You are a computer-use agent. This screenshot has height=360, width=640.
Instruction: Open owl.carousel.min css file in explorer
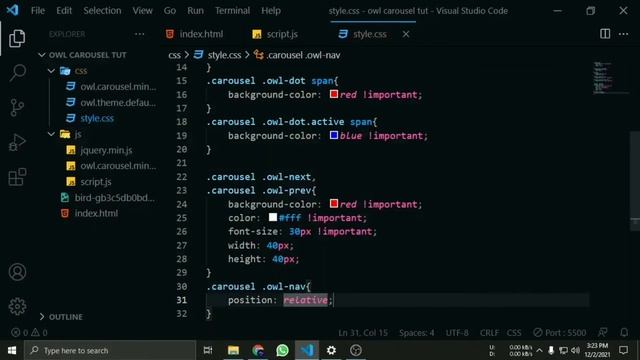pyautogui.click(x=118, y=87)
